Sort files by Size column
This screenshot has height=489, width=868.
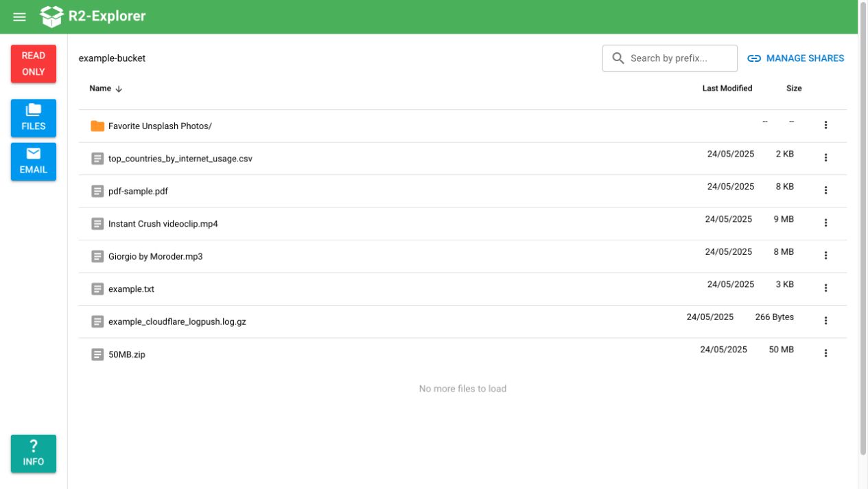click(x=794, y=89)
